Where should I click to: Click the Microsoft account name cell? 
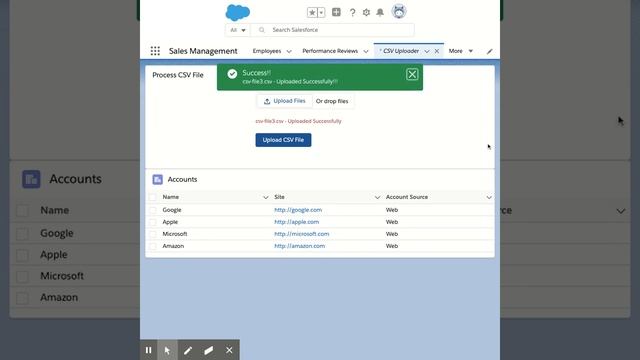click(x=175, y=234)
